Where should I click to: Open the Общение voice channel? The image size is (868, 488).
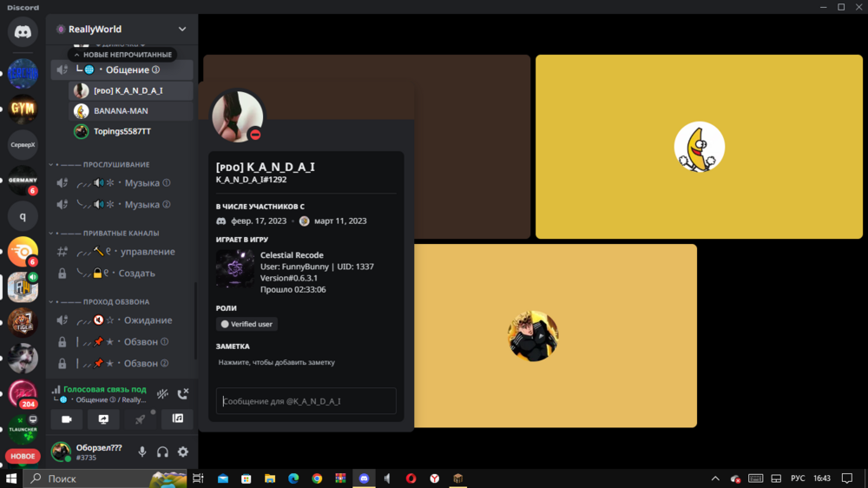pyautogui.click(x=122, y=69)
